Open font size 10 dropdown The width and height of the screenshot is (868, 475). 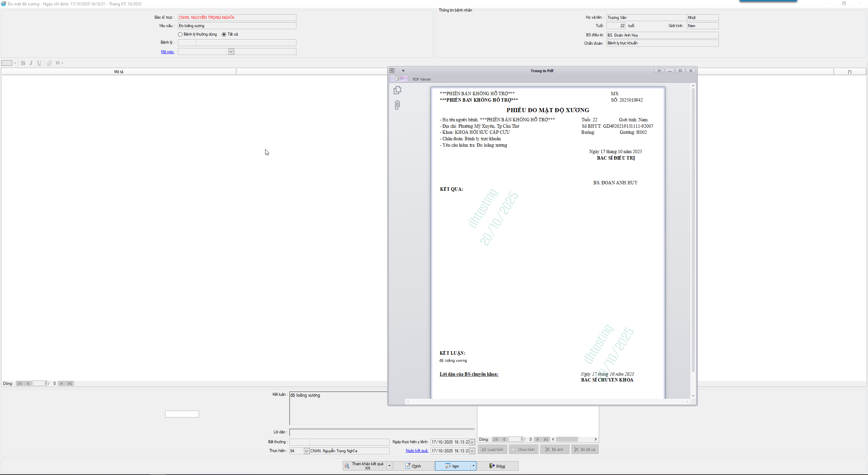(62, 63)
